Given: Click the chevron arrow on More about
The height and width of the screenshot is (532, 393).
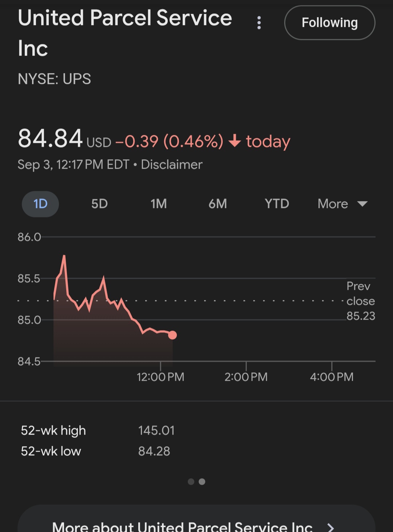Looking at the screenshot, I should [x=330, y=527].
